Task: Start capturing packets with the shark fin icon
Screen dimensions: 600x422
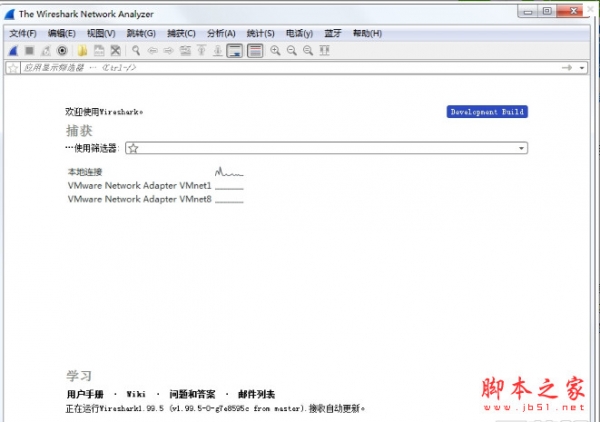Action: pyautogui.click(x=13, y=51)
